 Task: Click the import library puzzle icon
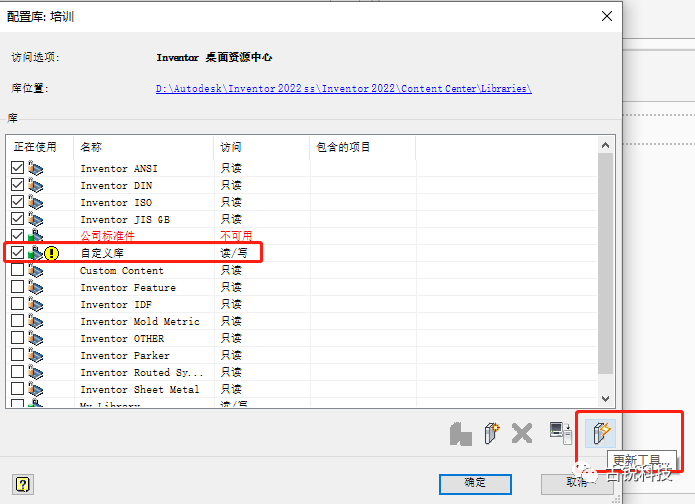(x=461, y=434)
